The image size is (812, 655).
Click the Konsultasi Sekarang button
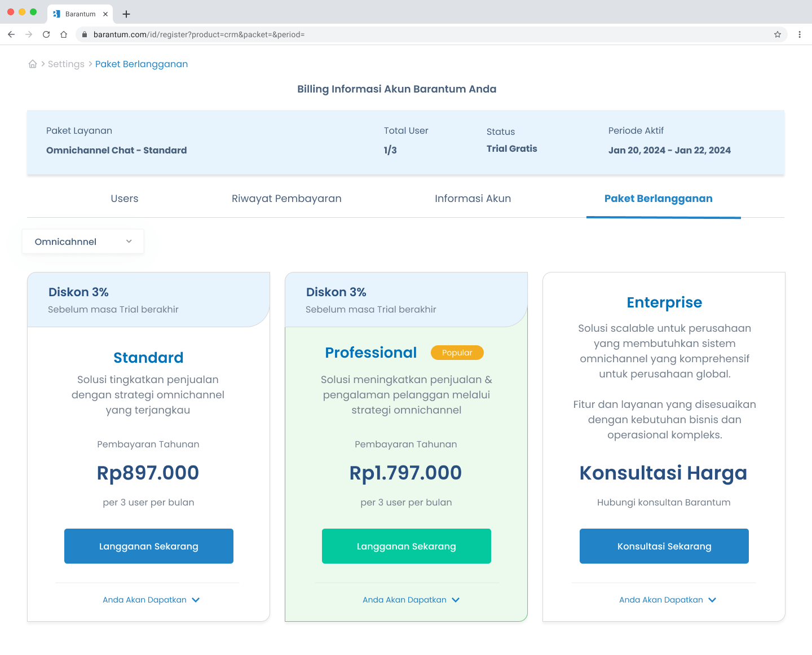tap(664, 546)
